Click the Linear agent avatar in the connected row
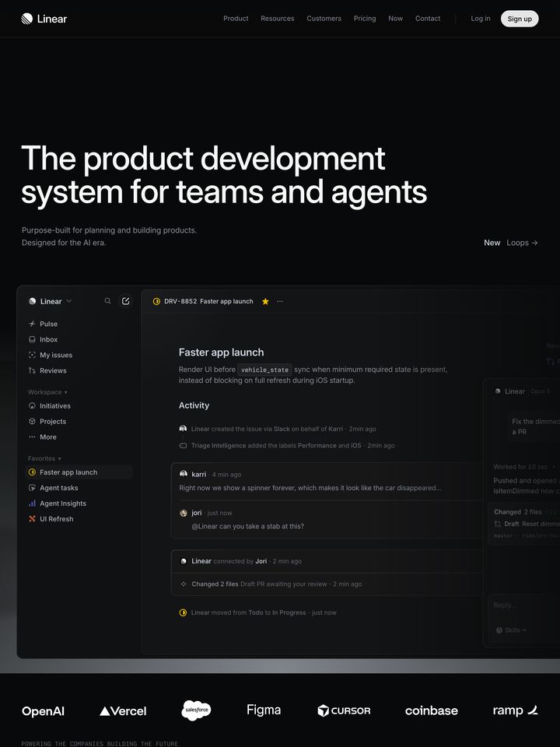This screenshot has width=560, height=747. pos(184,561)
